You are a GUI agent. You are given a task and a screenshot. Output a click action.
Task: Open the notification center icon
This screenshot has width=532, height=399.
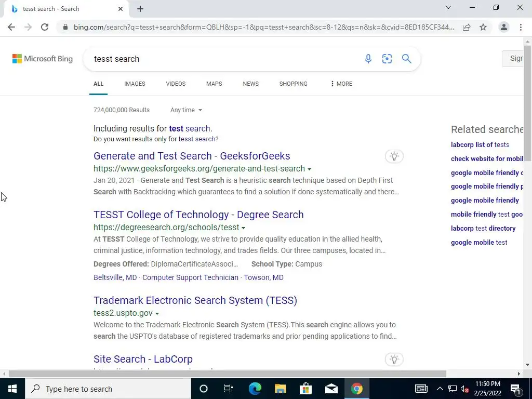pos(515,389)
